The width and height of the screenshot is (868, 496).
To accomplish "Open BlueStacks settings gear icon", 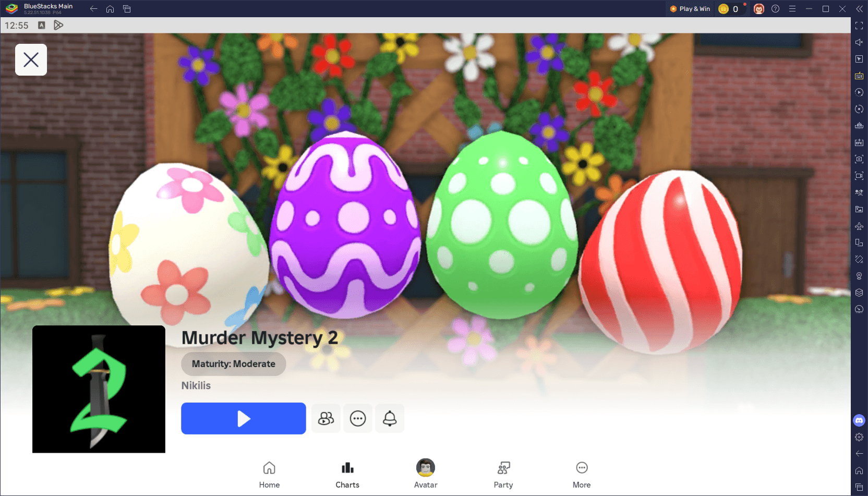I will tap(859, 437).
